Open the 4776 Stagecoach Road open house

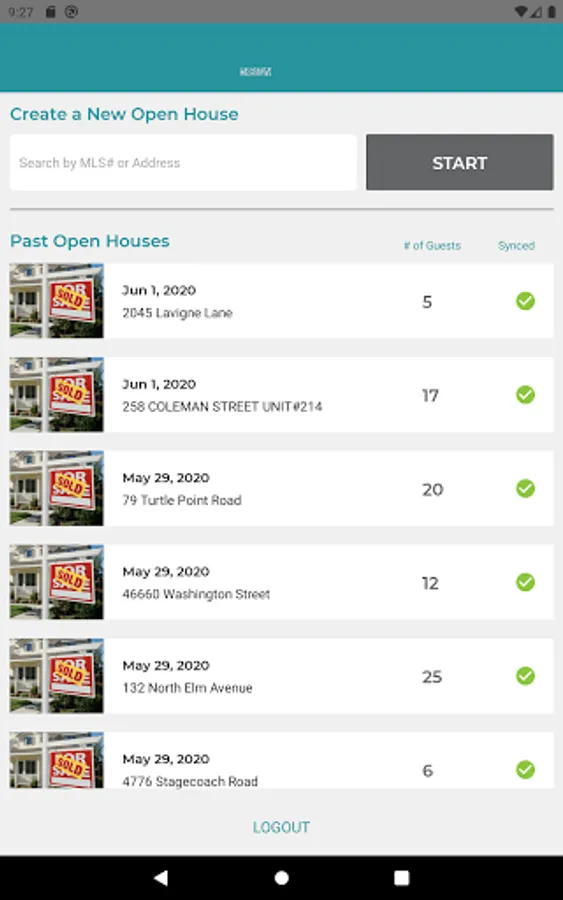coord(281,760)
